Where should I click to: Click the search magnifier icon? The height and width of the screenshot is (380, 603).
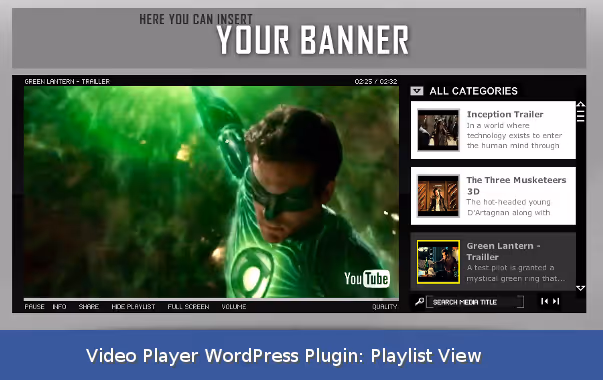coord(419,302)
